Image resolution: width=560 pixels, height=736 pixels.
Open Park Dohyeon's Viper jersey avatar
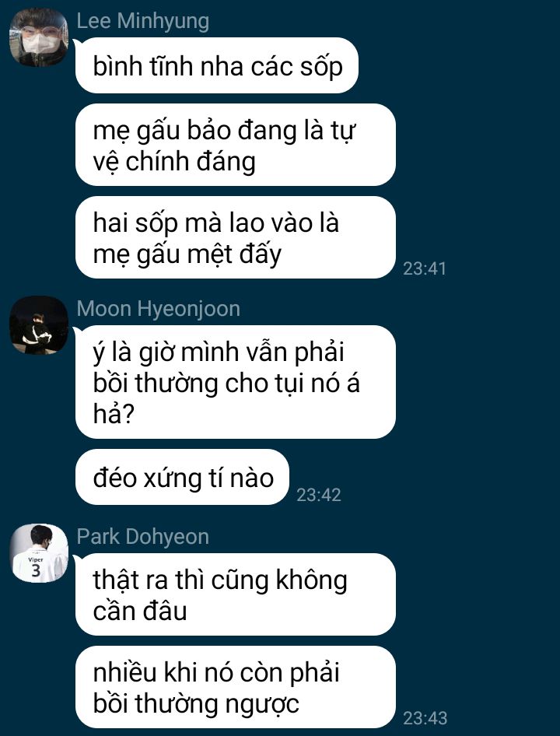coord(39,553)
